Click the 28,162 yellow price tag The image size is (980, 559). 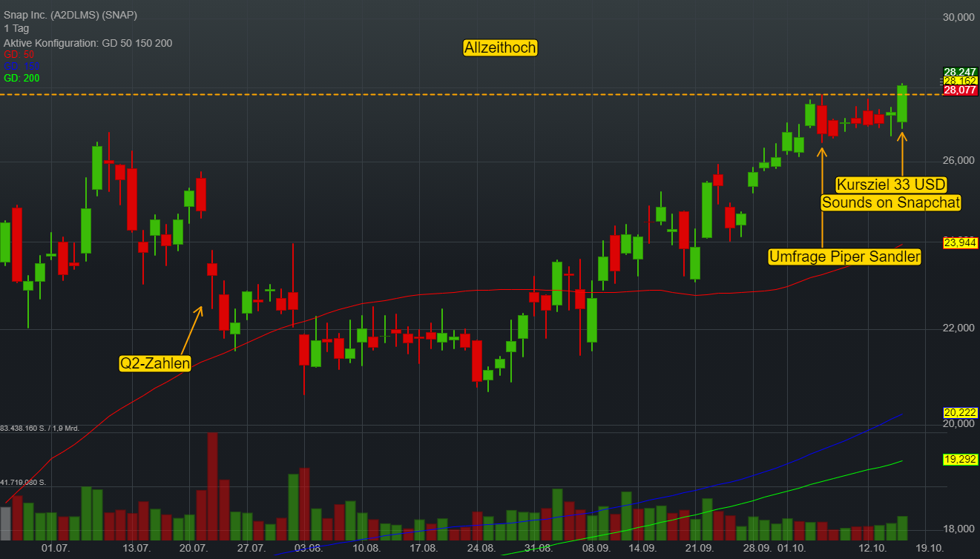(x=960, y=81)
